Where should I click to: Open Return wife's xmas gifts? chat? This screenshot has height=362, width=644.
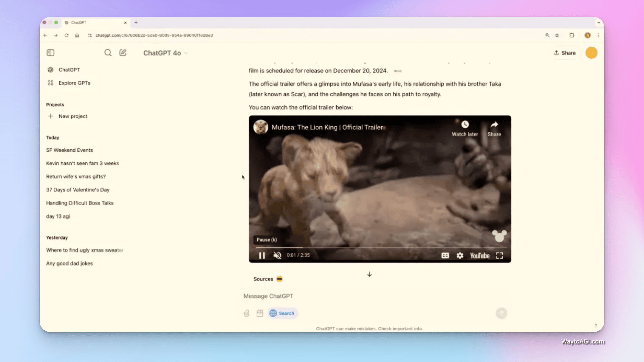76,177
